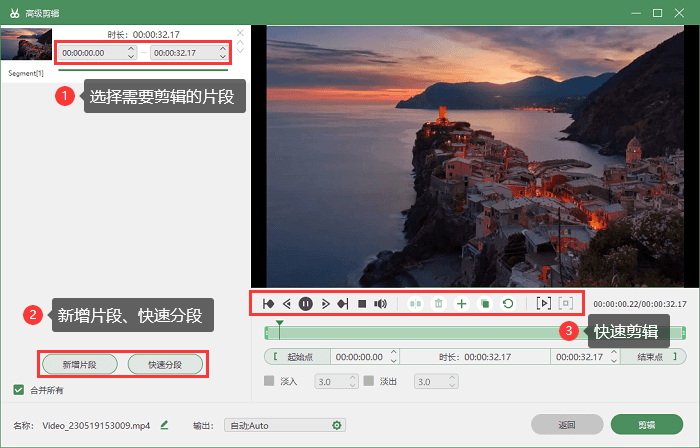Click the left trim handle of the timeline
The height and width of the screenshot is (448, 700).
267,333
